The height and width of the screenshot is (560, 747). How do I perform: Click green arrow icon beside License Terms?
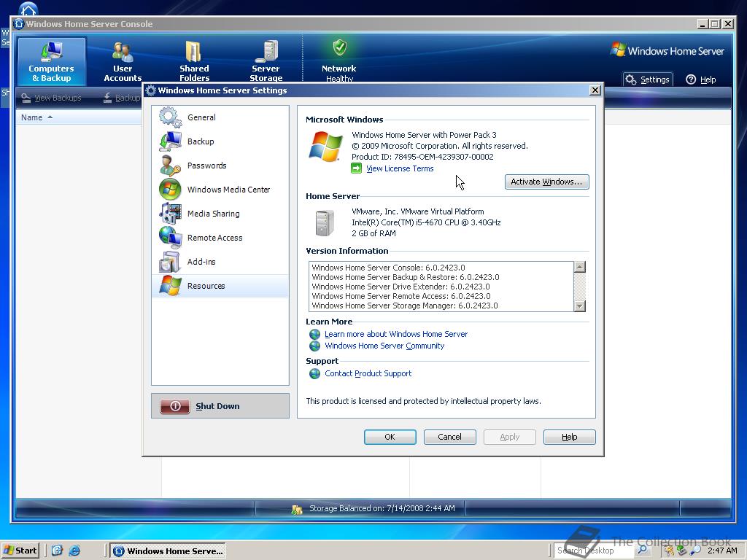tap(356, 168)
